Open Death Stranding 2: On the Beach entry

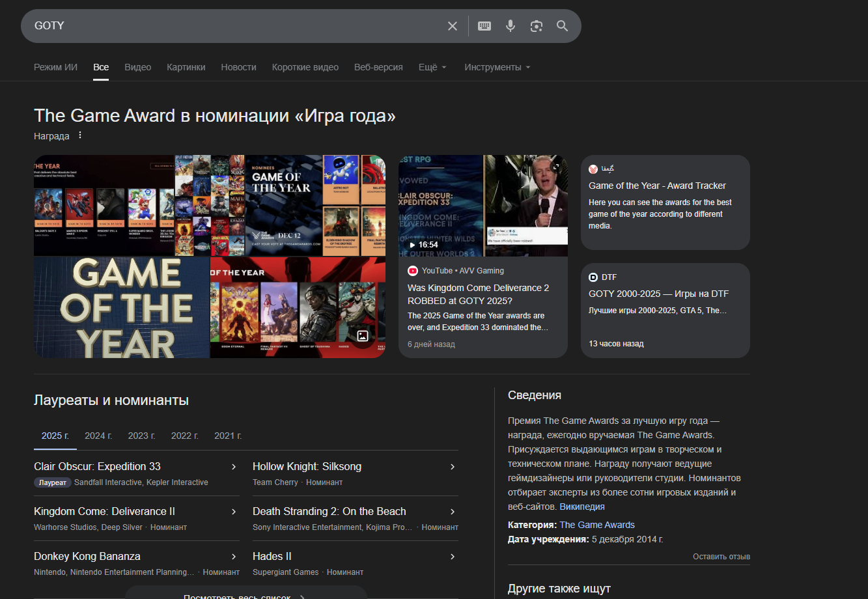click(329, 512)
